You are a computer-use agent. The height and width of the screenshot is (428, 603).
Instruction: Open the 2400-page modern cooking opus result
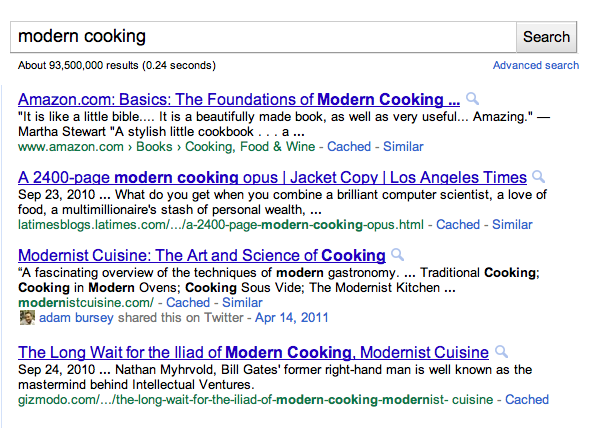pyautogui.click(x=272, y=177)
